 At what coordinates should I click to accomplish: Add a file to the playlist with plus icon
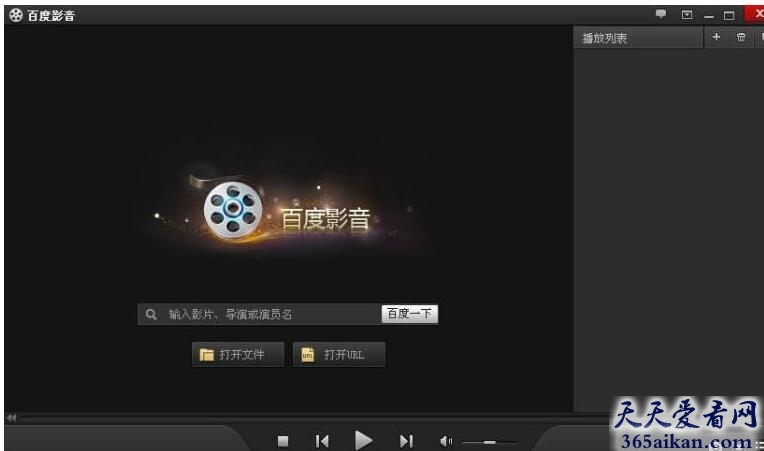pyautogui.click(x=716, y=37)
